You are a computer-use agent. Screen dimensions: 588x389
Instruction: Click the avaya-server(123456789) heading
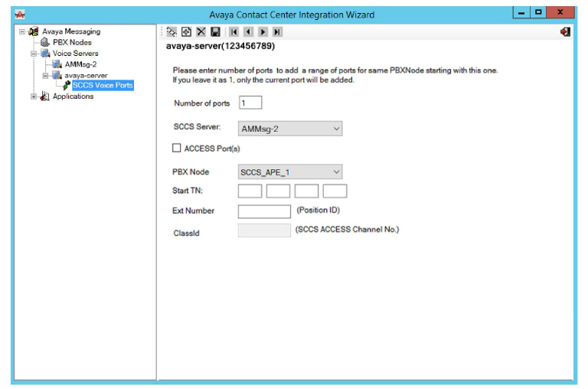click(220, 46)
